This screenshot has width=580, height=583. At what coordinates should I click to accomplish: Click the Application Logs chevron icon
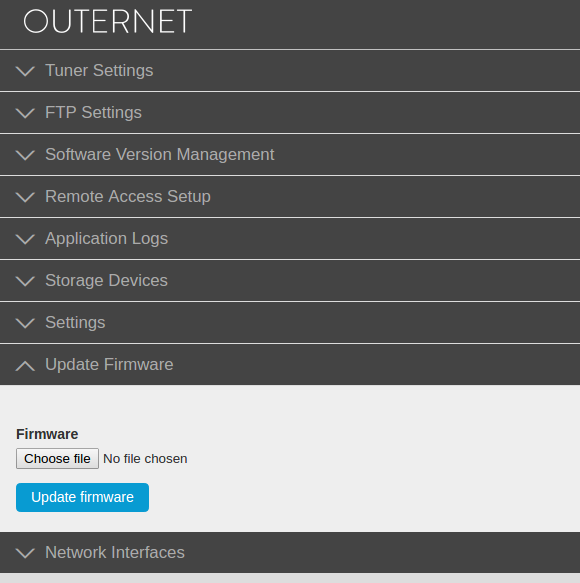pyautogui.click(x=25, y=239)
